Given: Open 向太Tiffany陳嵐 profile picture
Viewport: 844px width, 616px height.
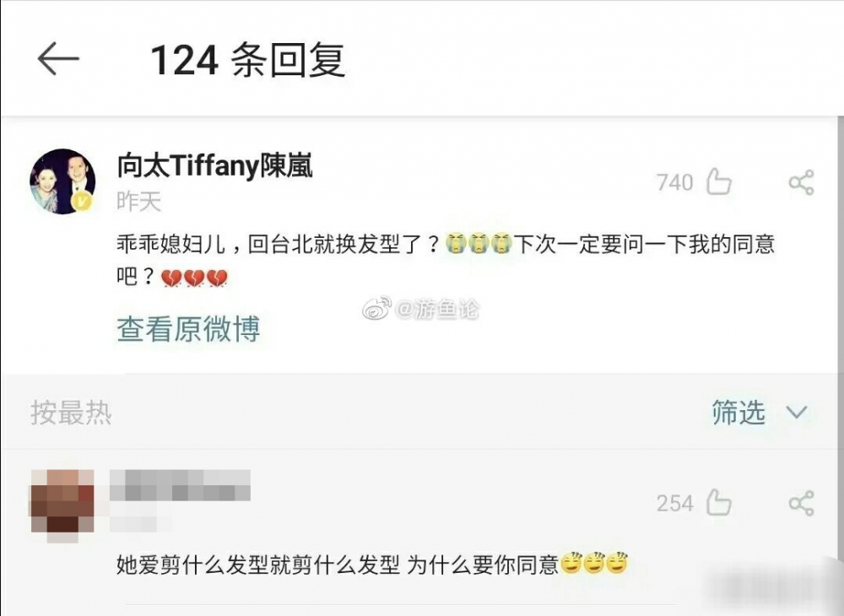Looking at the screenshot, I should pos(62,181).
